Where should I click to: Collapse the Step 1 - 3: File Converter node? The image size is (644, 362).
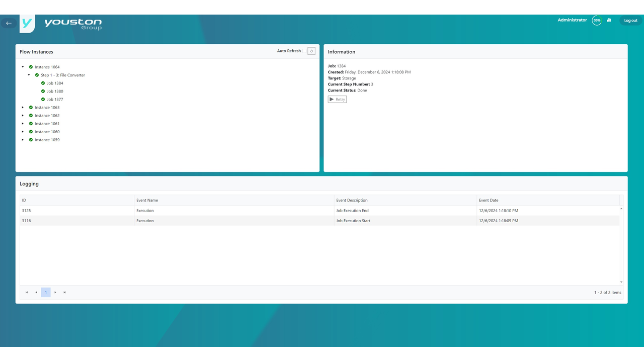point(29,75)
